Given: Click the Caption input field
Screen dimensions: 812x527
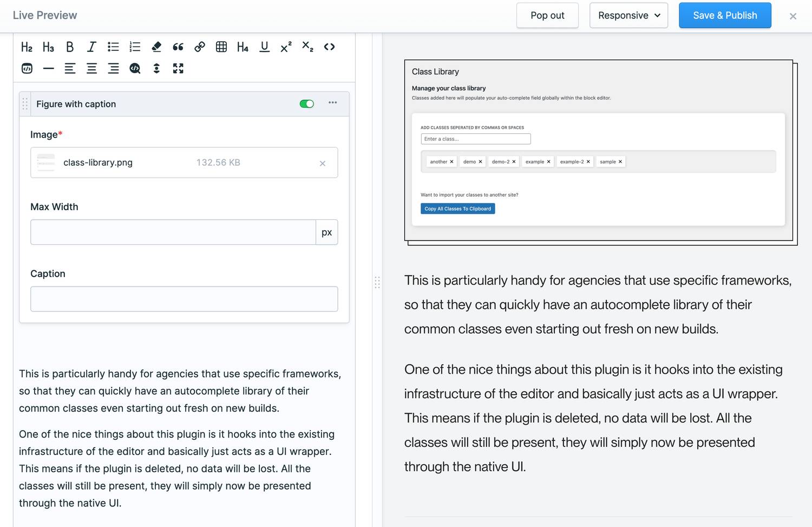Looking at the screenshot, I should 184,299.
